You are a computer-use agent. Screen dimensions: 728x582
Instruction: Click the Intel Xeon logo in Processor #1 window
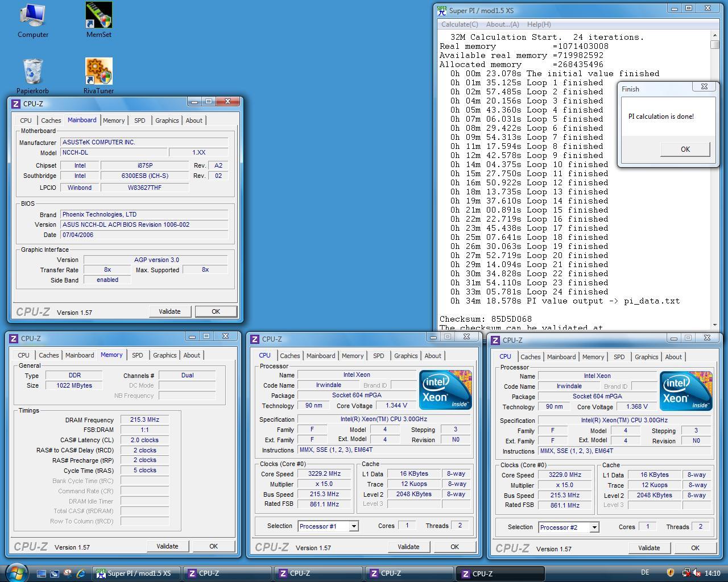click(445, 390)
